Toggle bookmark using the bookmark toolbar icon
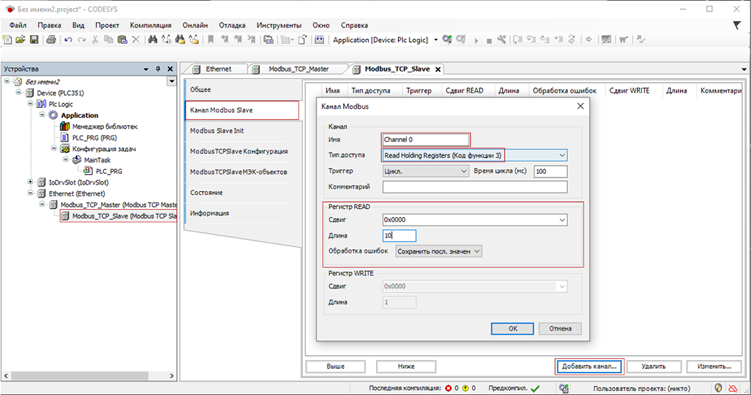The image size is (751, 395). click(210, 40)
